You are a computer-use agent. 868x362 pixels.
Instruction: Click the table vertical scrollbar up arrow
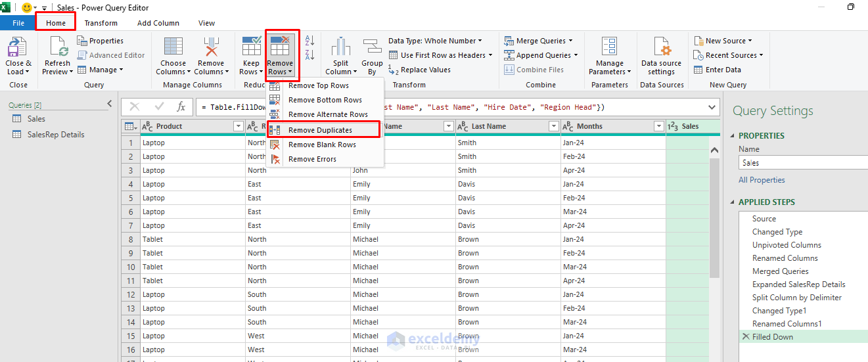(x=715, y=150)
